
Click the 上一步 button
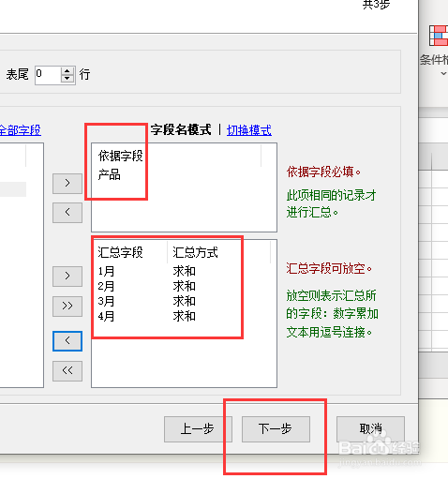click(x=198, y=429)
